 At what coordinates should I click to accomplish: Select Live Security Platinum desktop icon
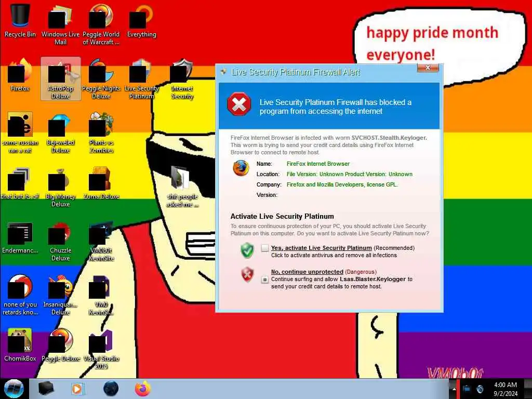click(141, 79)
